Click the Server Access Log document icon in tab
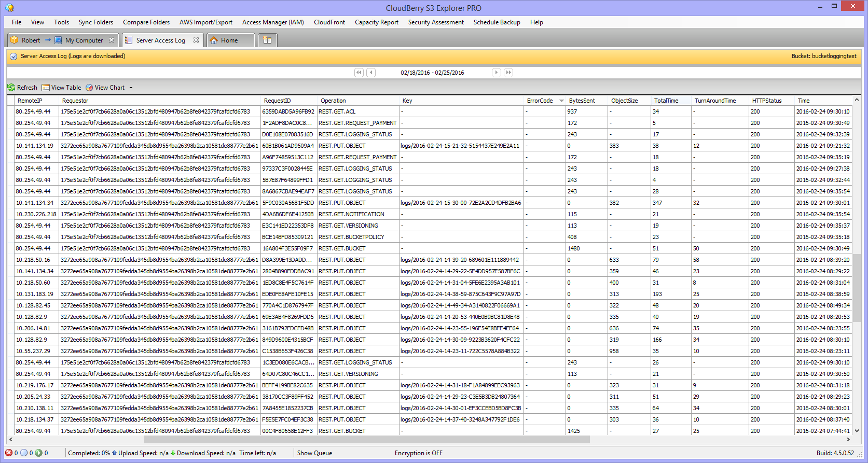868x463 pixels. (x=129, y=40)
